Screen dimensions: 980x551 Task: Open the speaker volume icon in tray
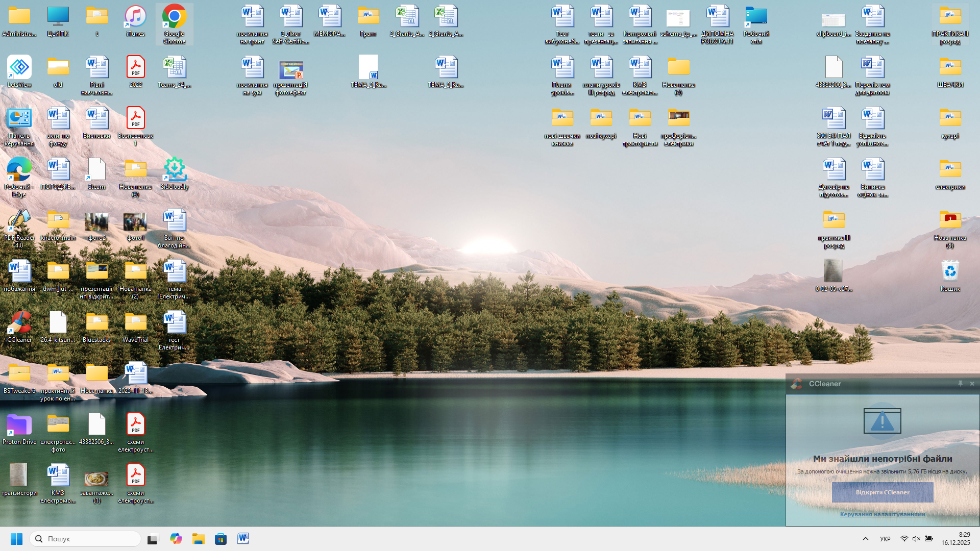click(x=916, y=539)
